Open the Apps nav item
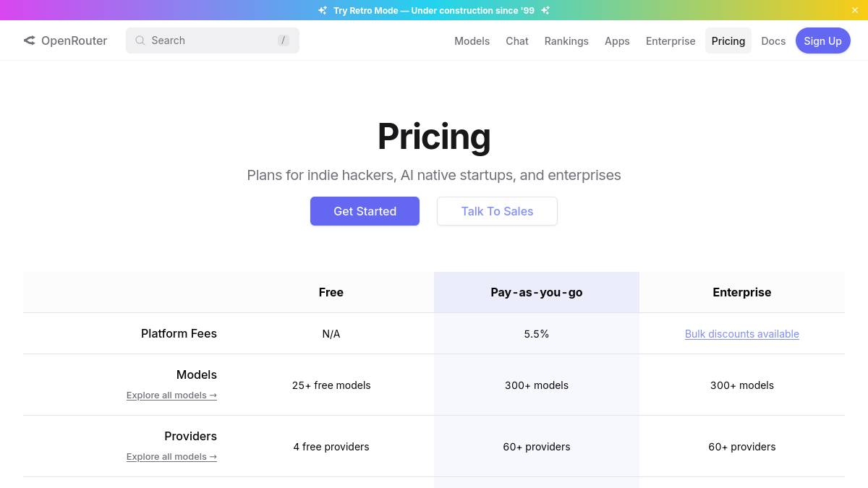Image resolution: width=868 pixels, height=488 pixels. tap(617, 41)
